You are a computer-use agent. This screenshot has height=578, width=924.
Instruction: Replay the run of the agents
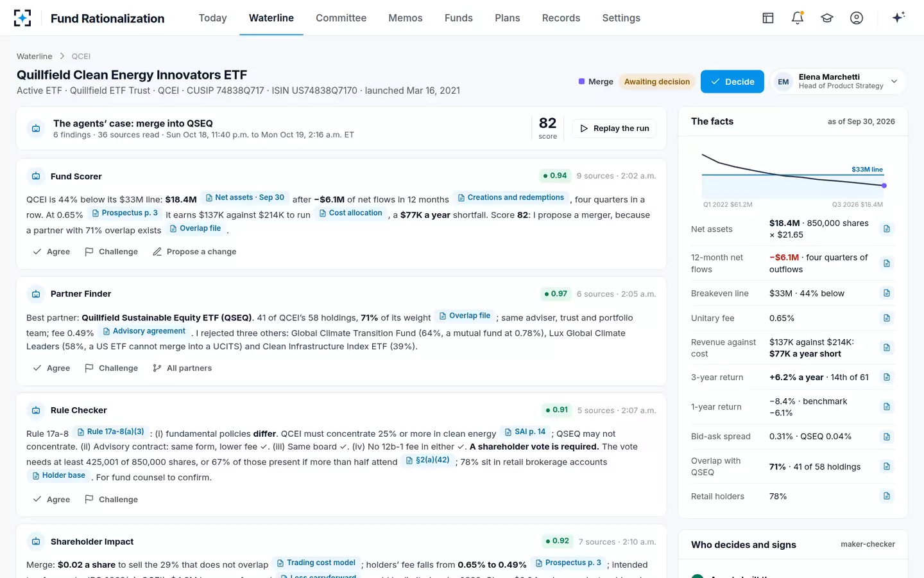tap(614, 128)
